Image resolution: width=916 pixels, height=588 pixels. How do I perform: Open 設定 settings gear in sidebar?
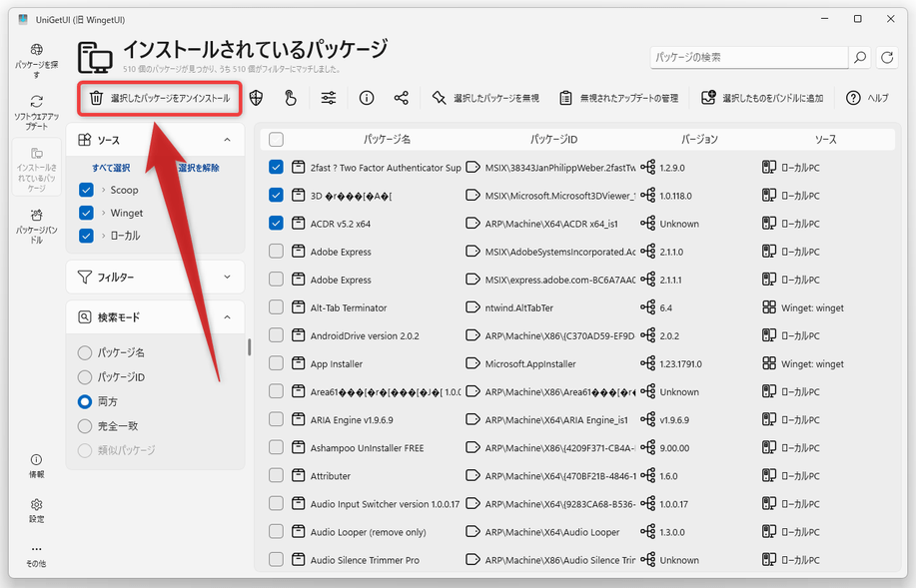tap(36, 510)
